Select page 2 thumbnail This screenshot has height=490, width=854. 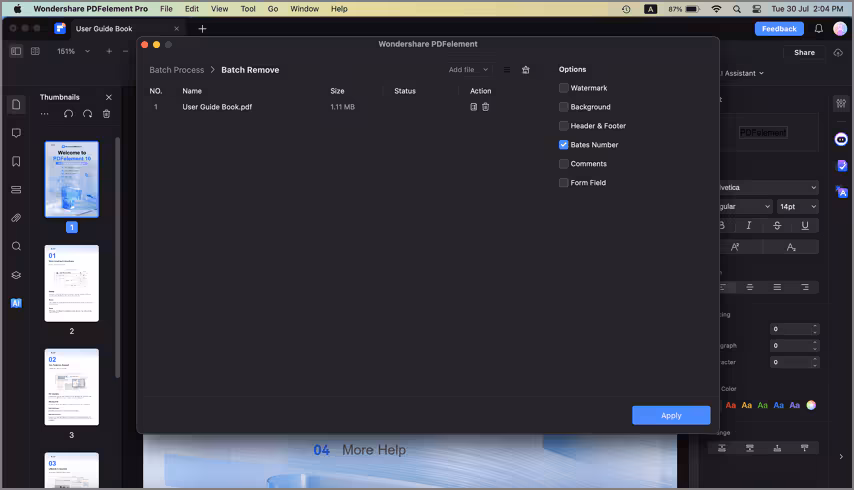(72, 283)
